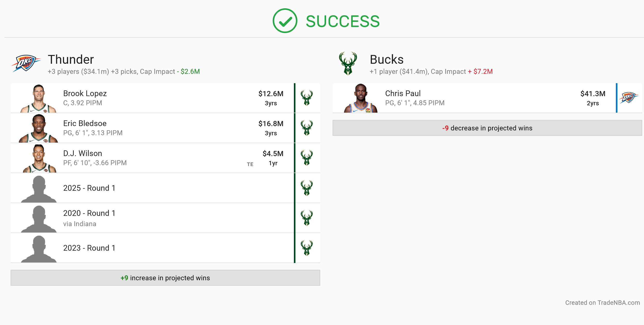Image resolution: width=644 pixels, height=325 pixels.
Task: Click Bucks logo beside D.J. Wilson row
Action: (x=307, y=158)
